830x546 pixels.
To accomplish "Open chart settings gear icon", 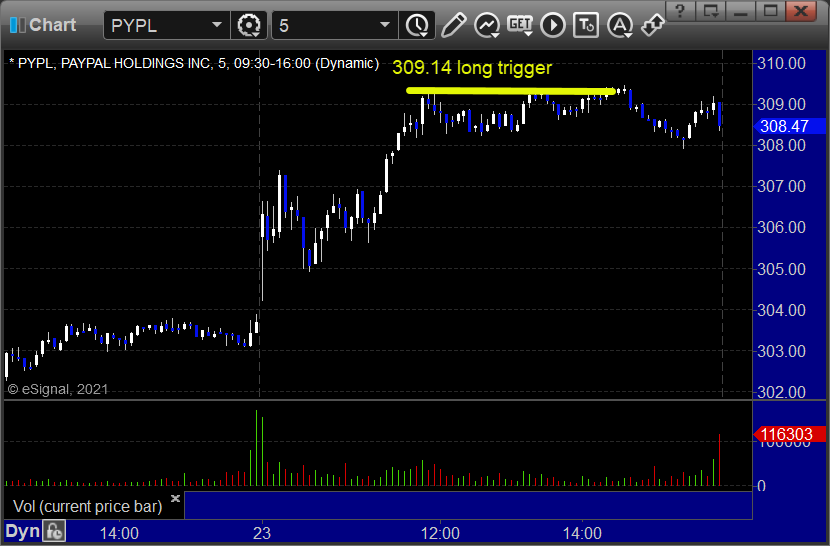I will pos(249,25).
